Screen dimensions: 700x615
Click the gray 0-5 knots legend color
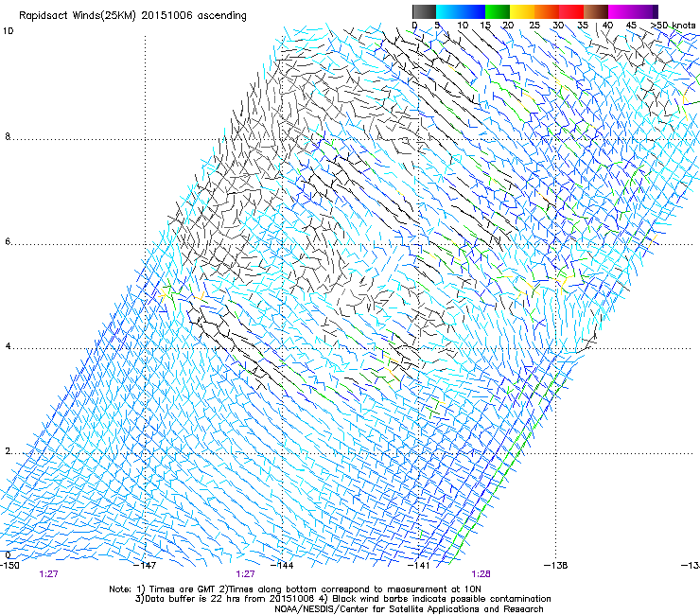424,11
